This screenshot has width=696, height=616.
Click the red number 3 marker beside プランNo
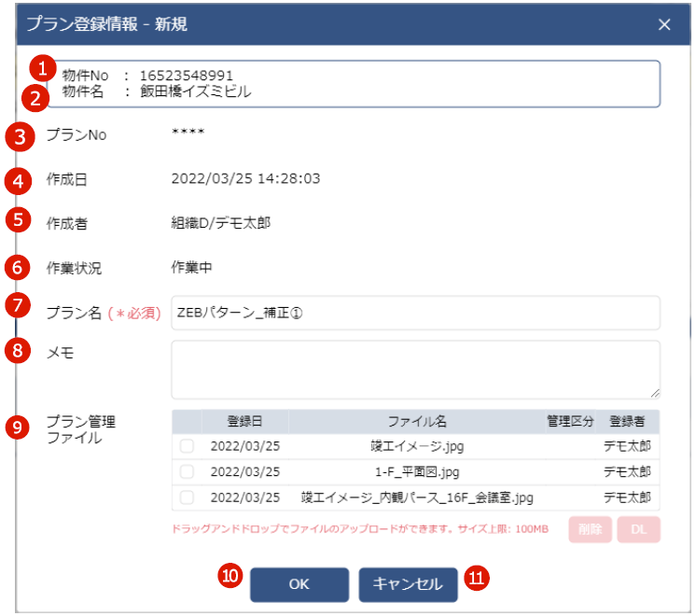coord(19,134)
